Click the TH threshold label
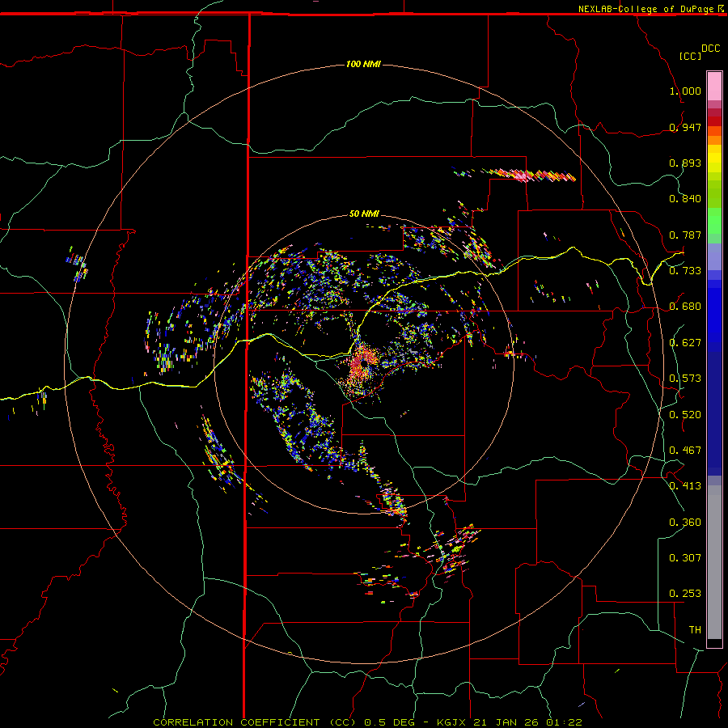Image resolution: width=728 pixels, height=728 pixels. click(x=695, y=630)
